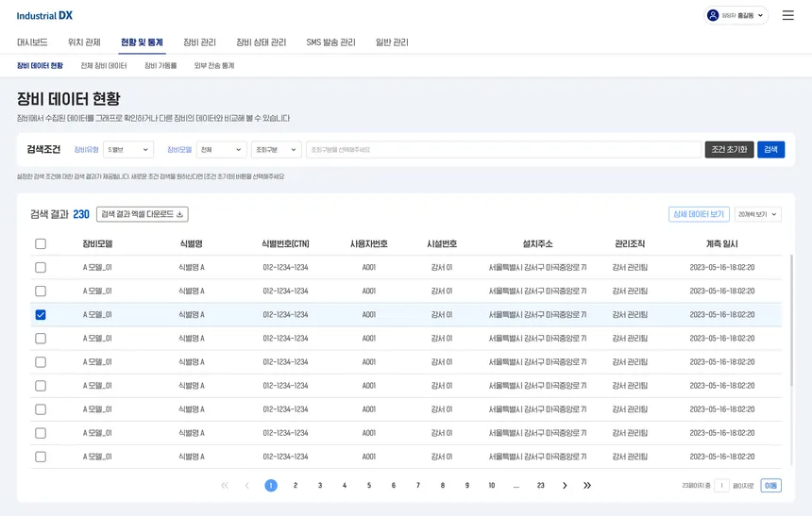The width and height of the screenshot is (812, 516).
Task: Click the 이동 page move button
Action: click(x=770, y=486)
